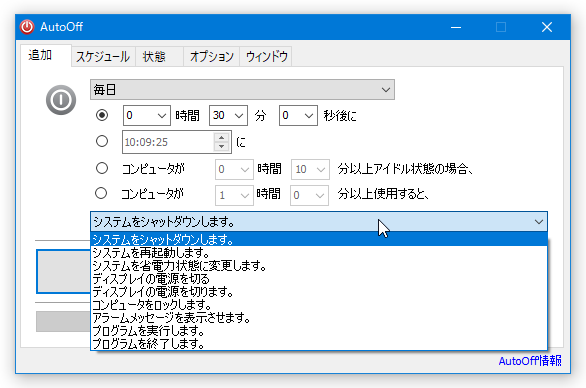Choose プログラムを終了します option

point(319,344)
